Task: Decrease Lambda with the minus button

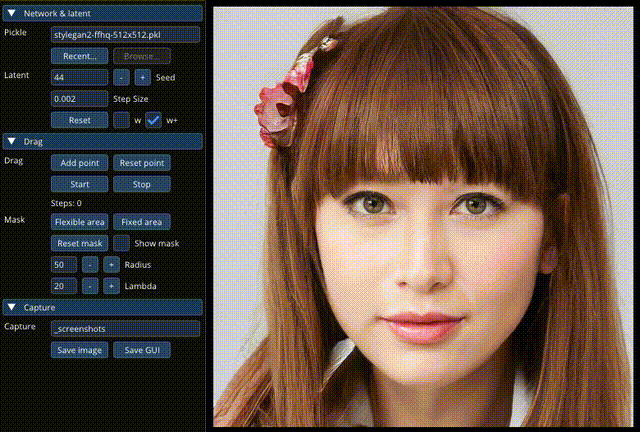Action: pos(90,286)
